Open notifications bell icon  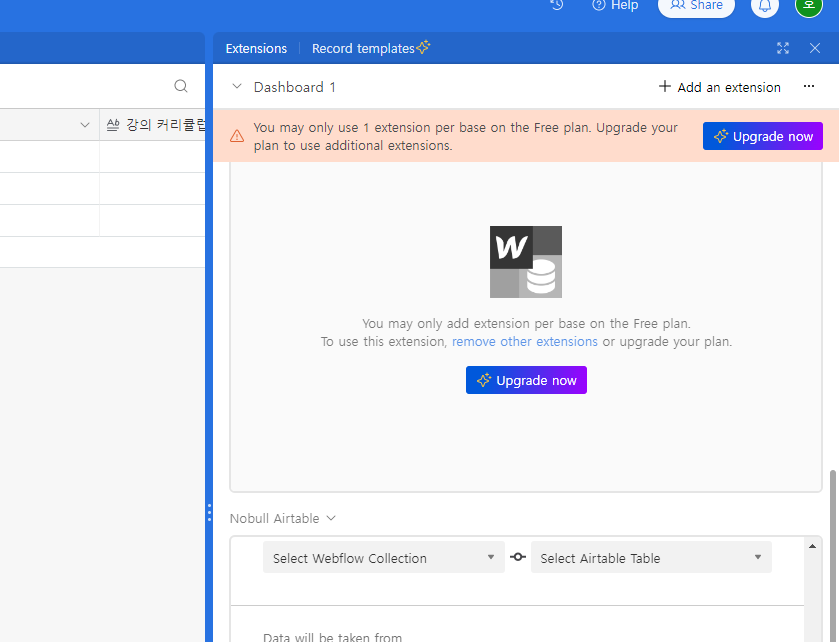coord(765,6)
